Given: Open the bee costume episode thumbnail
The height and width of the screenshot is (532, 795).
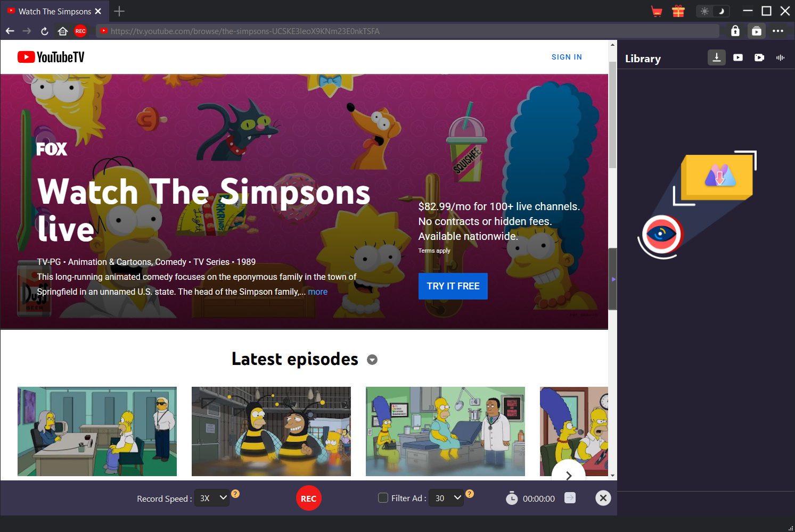Looking at the screenshot, I should coord(271,431).
